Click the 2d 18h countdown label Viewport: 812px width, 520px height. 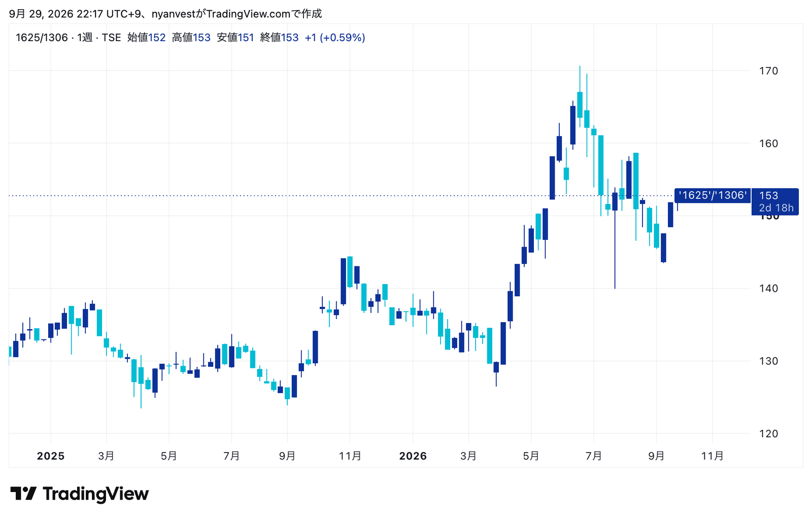(776, 208)
